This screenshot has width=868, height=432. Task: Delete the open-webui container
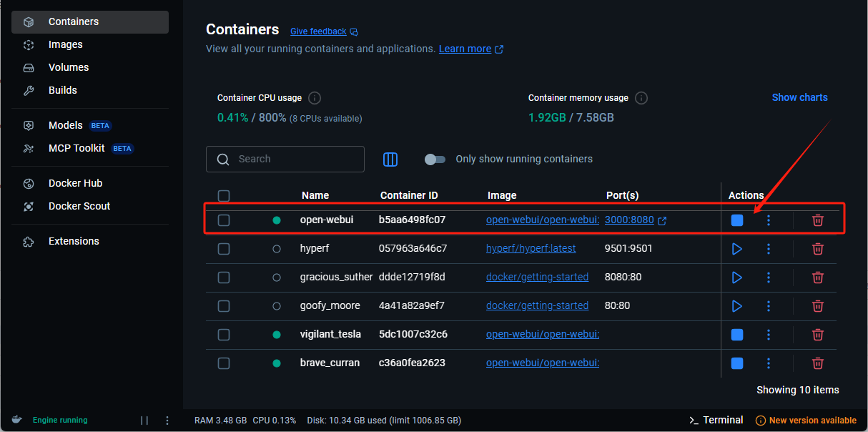(818, 220)
